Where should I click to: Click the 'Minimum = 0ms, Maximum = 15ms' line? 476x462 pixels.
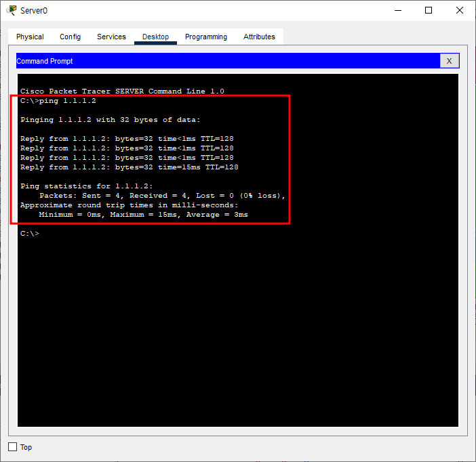tap(143, 215)
